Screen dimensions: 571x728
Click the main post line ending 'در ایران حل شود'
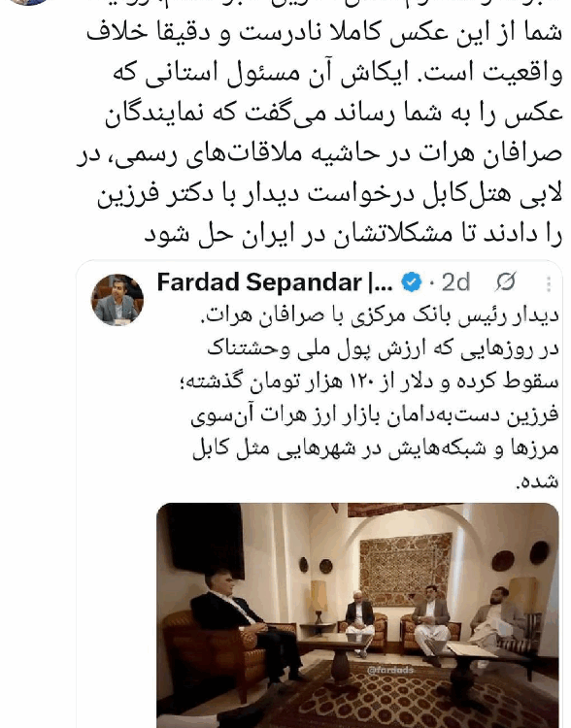(x=353, y=235)
